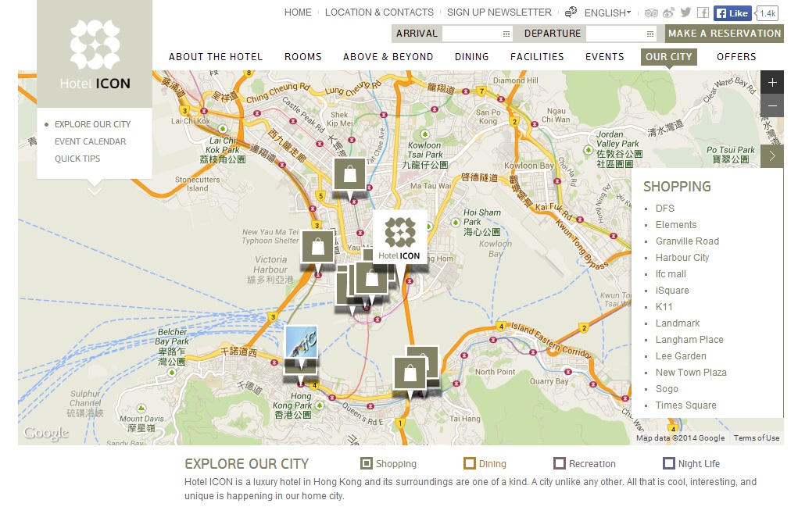Image resolution: width=798 pixels, height=532 pixels.
Task: Zoom in the map with plus button
Action: coord(771,83)
